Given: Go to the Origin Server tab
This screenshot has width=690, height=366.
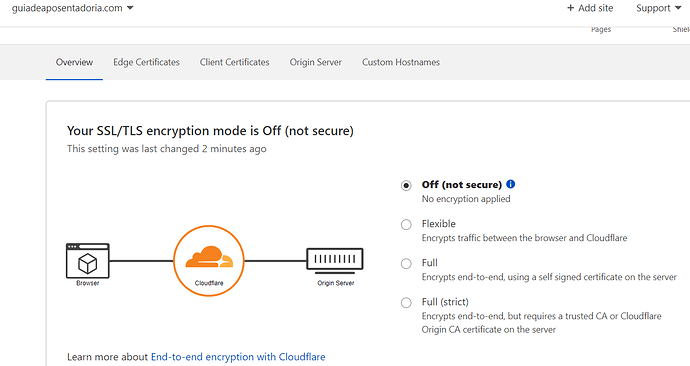Looking at the screenshot, I should [x=316, y=62].
